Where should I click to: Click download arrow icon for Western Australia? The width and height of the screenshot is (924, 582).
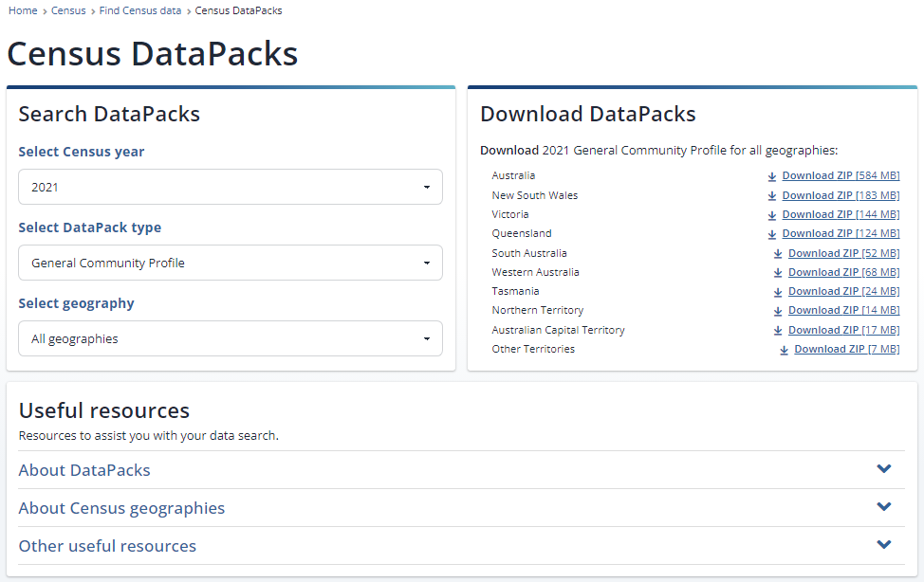pos(778,273)
